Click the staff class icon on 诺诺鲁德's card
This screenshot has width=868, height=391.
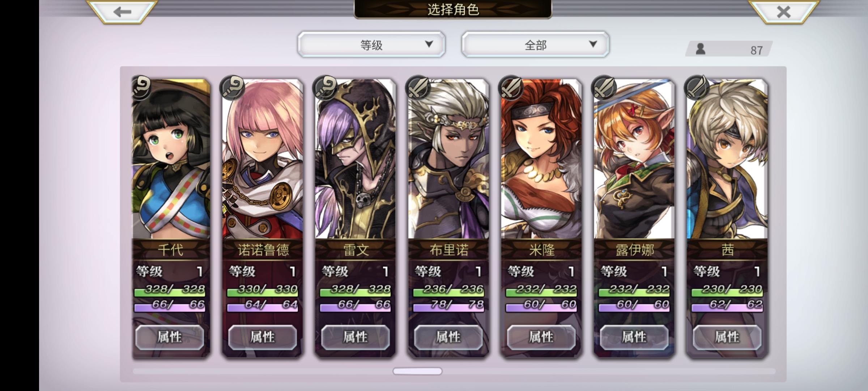233,88
